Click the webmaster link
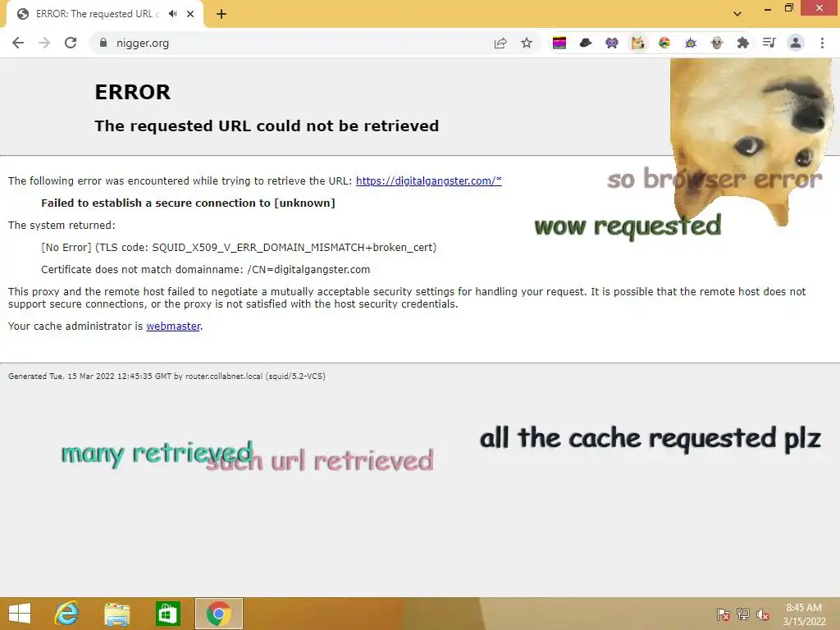This screenshot has width=840, height=630. click(x=173, y=326)
